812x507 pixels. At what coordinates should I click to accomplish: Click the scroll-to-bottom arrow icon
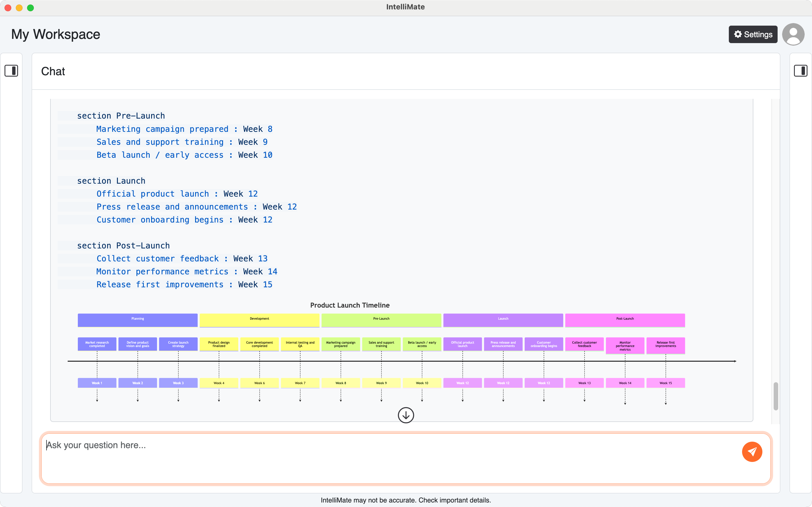pos(406,415)
